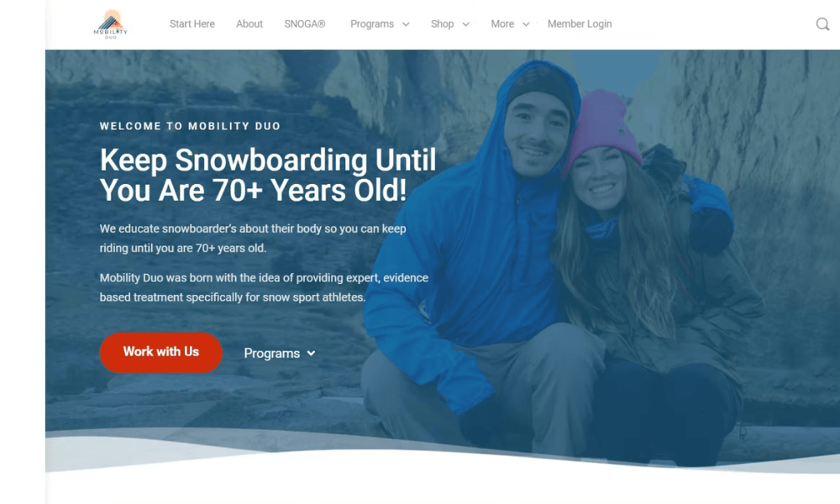Click the Welcome to Mobility Duo heading
840x504 pixels.
[190, 126]
